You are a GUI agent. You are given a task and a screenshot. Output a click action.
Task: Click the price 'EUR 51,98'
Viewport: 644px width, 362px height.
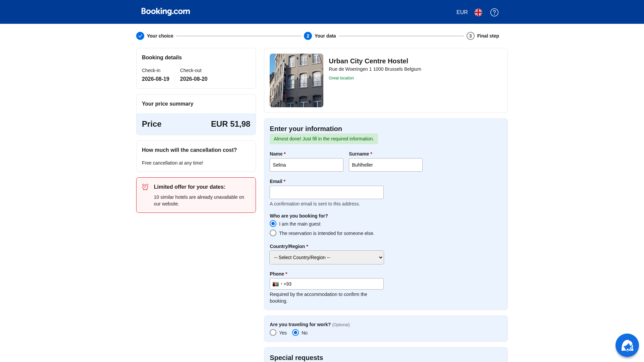tap(230, 124)
